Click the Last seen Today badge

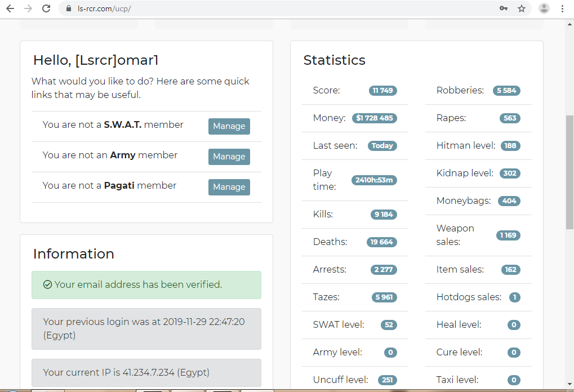382,146
